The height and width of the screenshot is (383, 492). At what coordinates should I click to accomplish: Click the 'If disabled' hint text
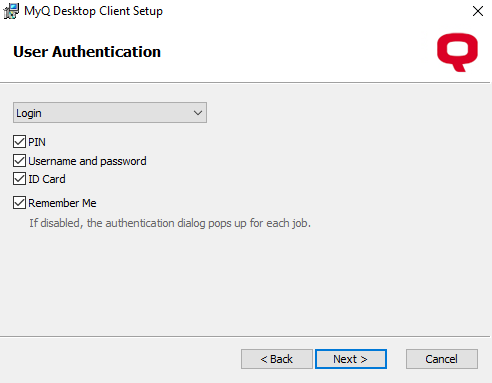click(x=170, y=223)
